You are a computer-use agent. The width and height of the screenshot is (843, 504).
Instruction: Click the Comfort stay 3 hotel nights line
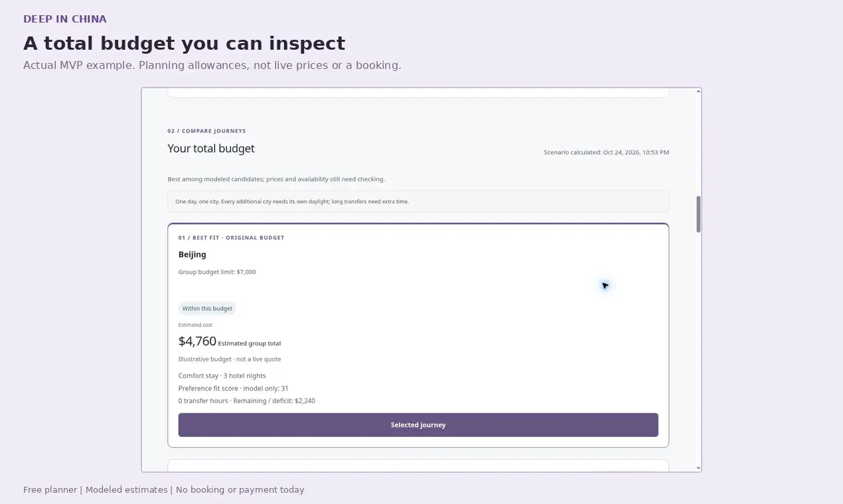tap(222, 376)
